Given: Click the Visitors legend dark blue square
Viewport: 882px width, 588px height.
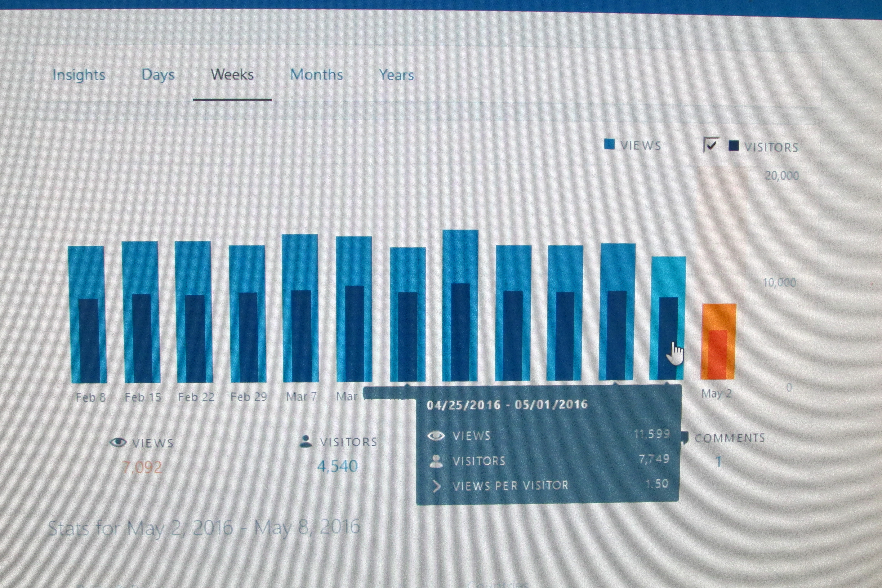Looking at the screenshot, I should (x=733, y=146).
